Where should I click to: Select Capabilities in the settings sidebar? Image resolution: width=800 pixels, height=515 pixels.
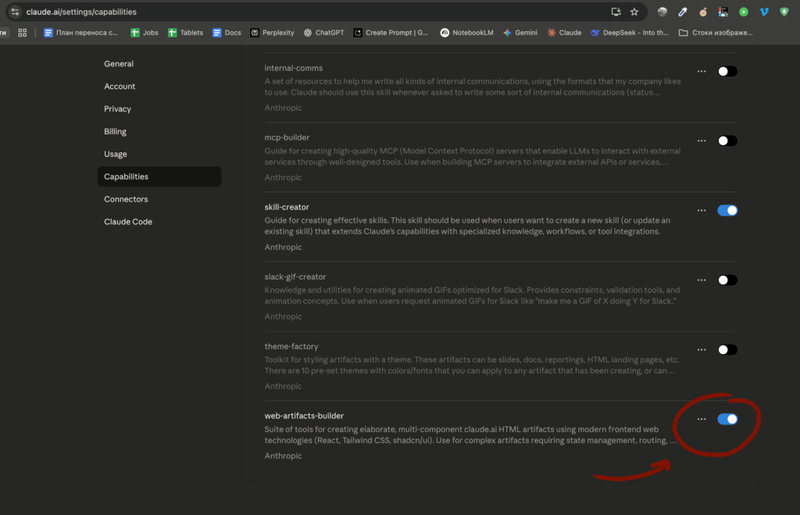tap(159, 177)
